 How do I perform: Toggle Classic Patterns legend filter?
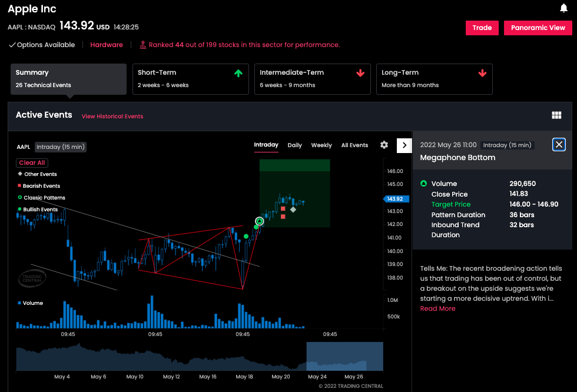[41, 197]
